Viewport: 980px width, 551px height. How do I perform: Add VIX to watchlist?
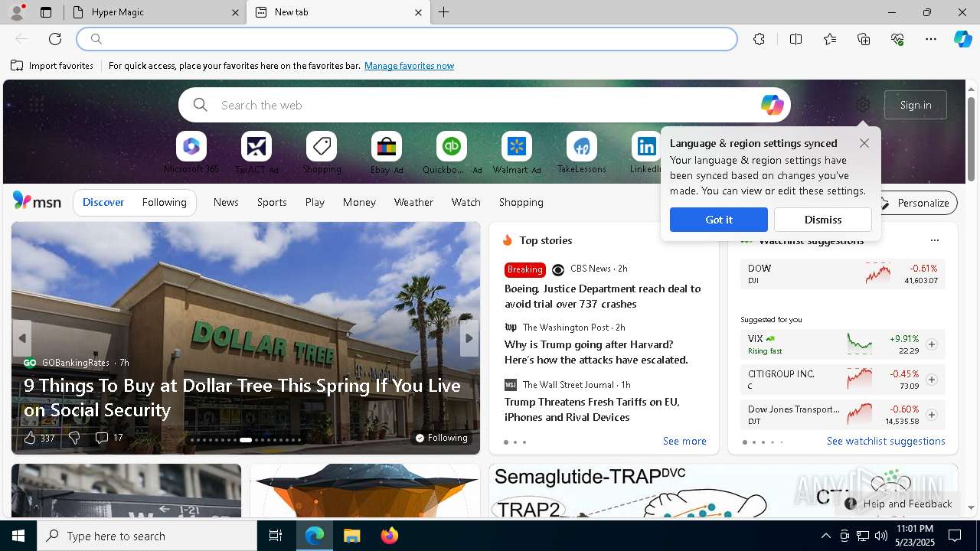(932, 344)
